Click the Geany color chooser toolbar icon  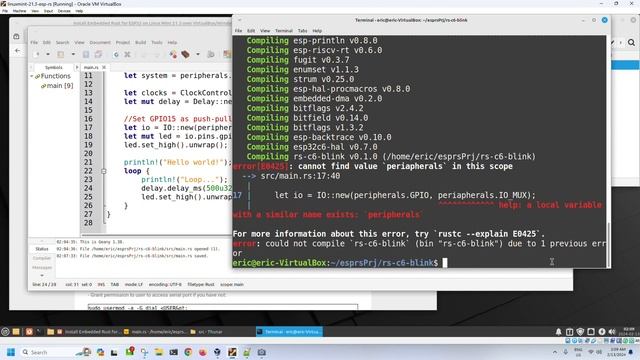(x=227, y=54)
